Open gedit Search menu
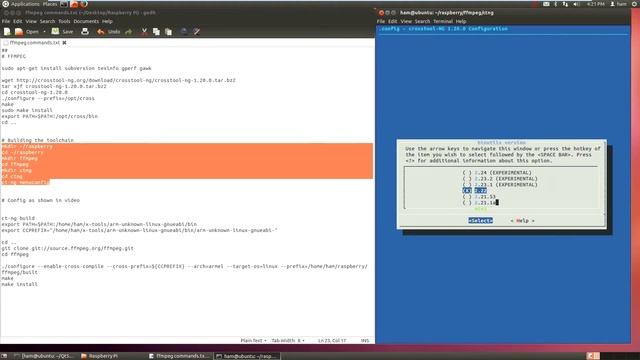The image size is (640, 360). click(x=47, y=21)
